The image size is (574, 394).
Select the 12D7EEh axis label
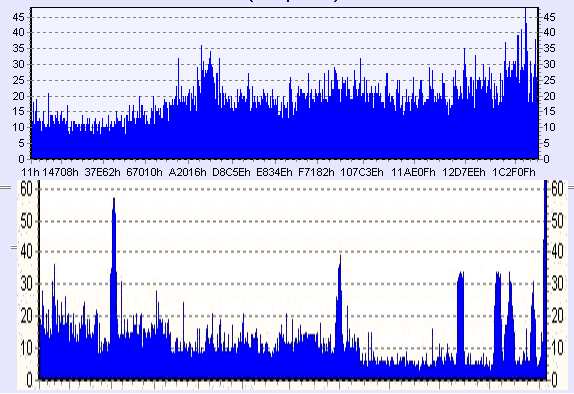tap(464, 172)
